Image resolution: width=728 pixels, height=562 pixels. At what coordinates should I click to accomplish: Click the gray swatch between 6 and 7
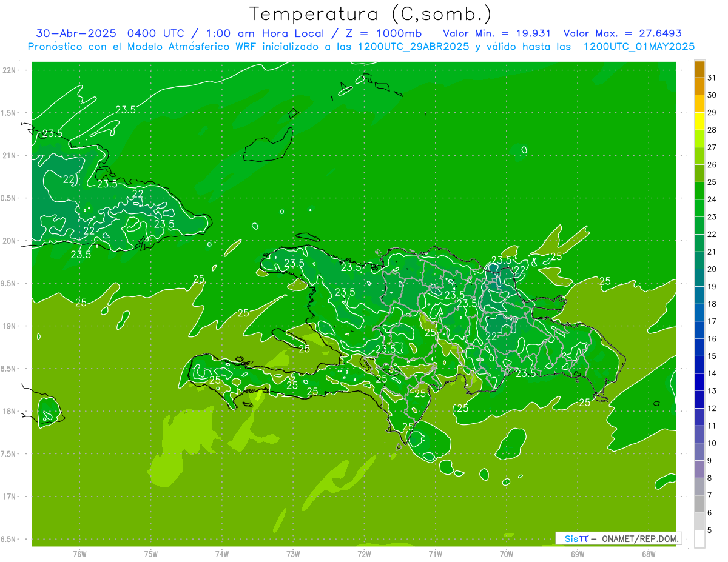(699, 504)
